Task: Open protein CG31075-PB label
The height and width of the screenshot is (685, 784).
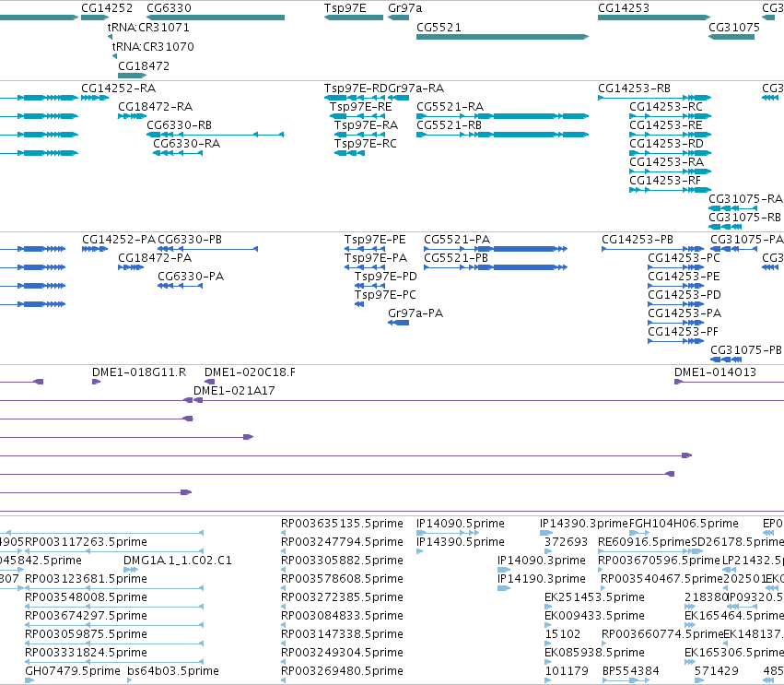Action: [x=746, y=350]
